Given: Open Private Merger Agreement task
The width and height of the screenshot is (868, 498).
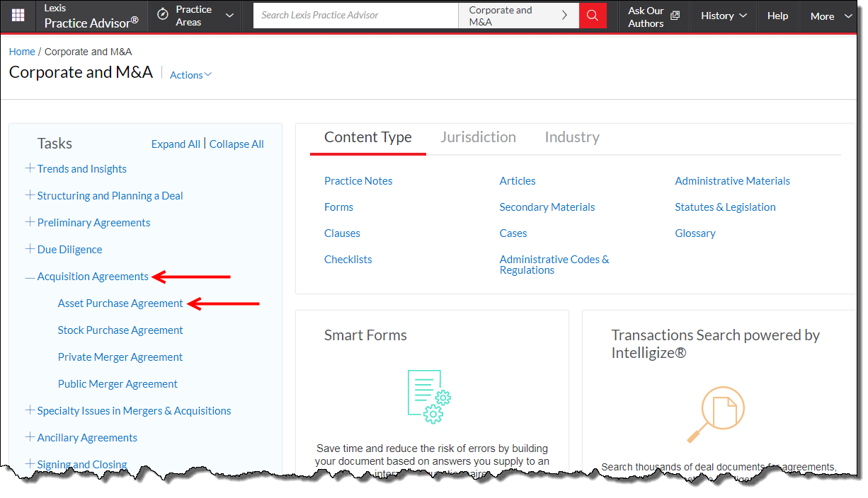Looking at the screenshot, I should (120, 357).
